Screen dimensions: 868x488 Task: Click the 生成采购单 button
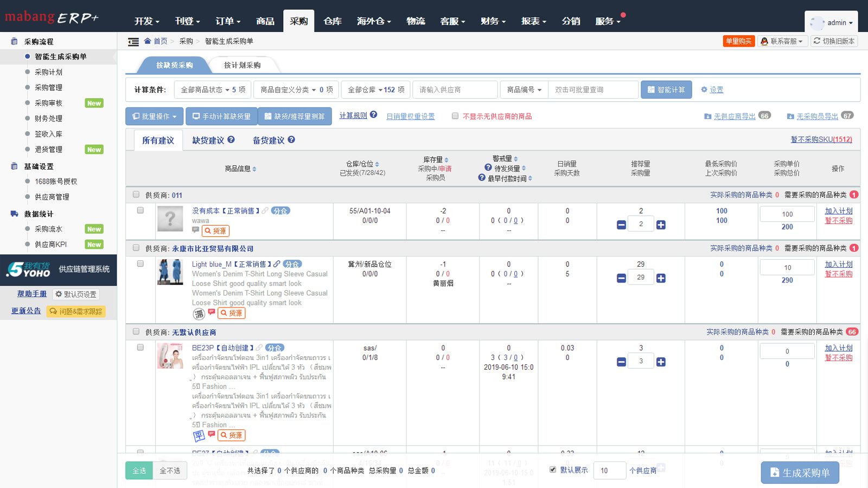click(800, 472)
